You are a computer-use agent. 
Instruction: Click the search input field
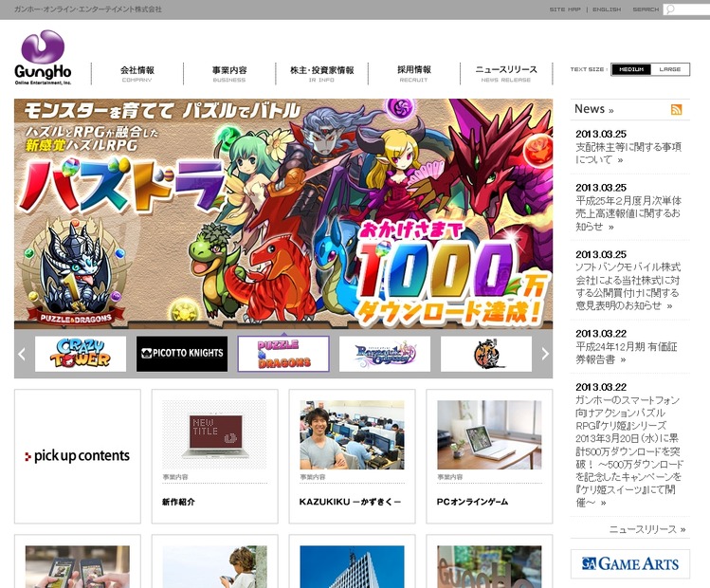686,9
